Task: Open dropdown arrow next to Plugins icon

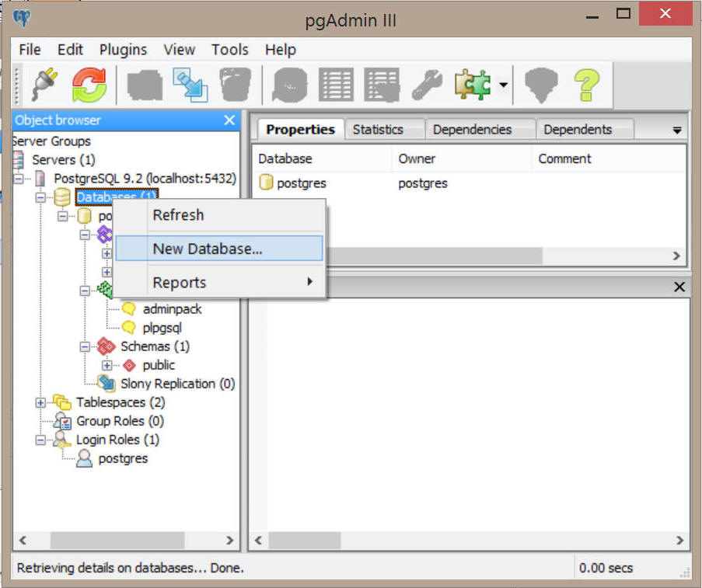Action: click(504, 85)
